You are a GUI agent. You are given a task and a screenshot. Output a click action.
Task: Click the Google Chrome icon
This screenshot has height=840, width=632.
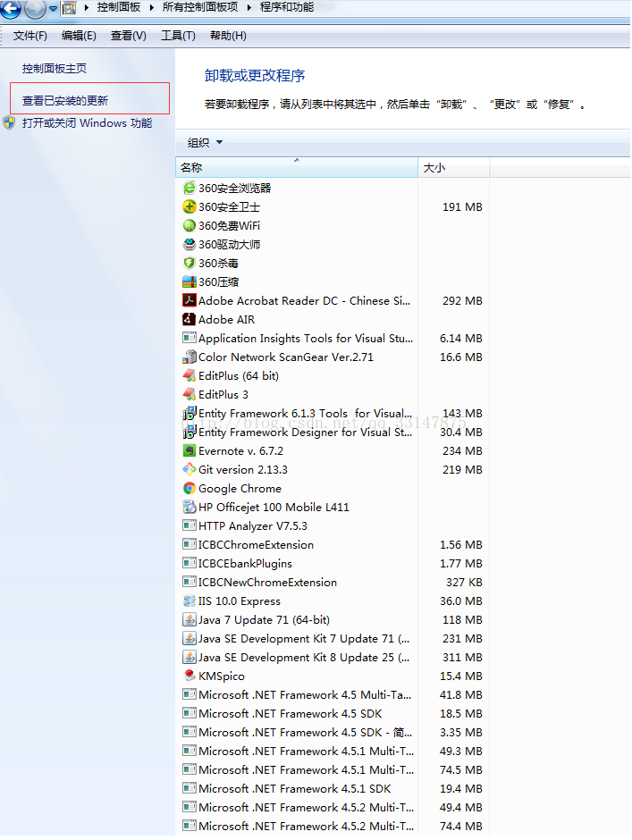pyautogui.click(x=190, y=488)
